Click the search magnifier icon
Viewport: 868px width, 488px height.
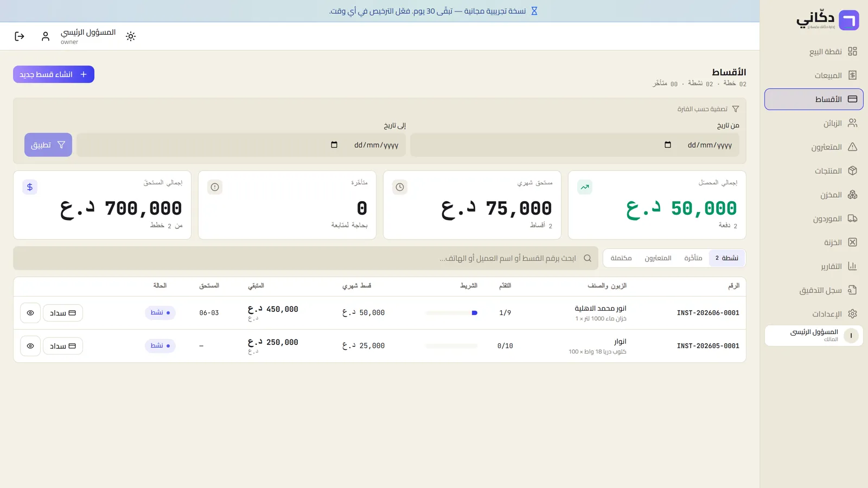coord(588,258)
